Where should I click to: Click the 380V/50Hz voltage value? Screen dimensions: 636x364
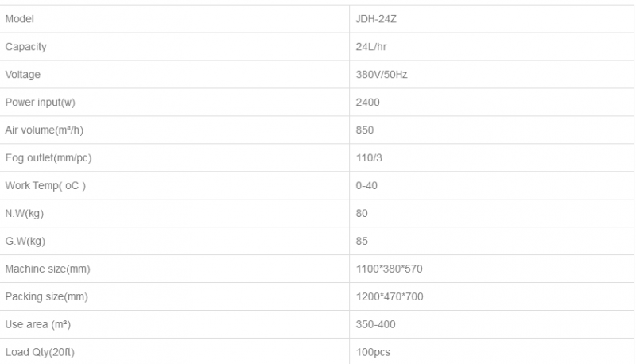pos(382,75)
